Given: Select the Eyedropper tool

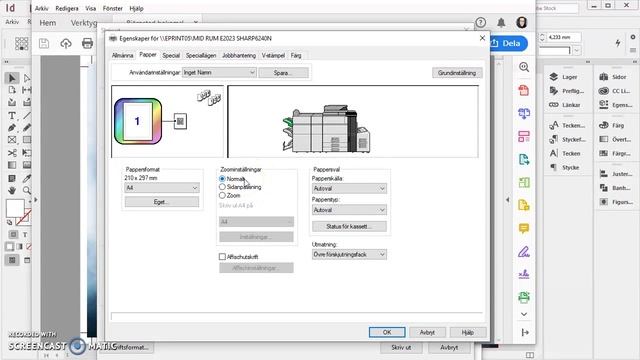Looking at the screenshot, I should [27, 178].
